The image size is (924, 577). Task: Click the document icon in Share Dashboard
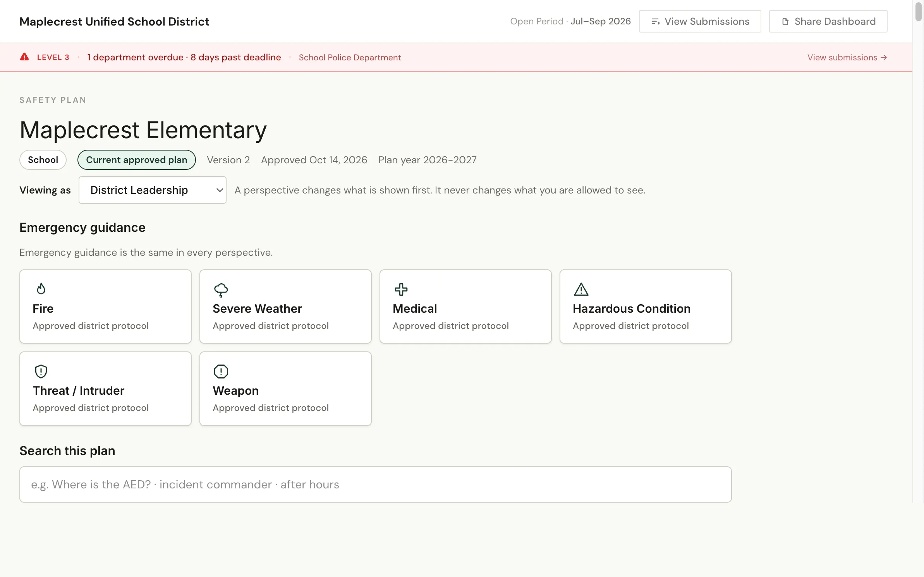[x=785, y=22]
